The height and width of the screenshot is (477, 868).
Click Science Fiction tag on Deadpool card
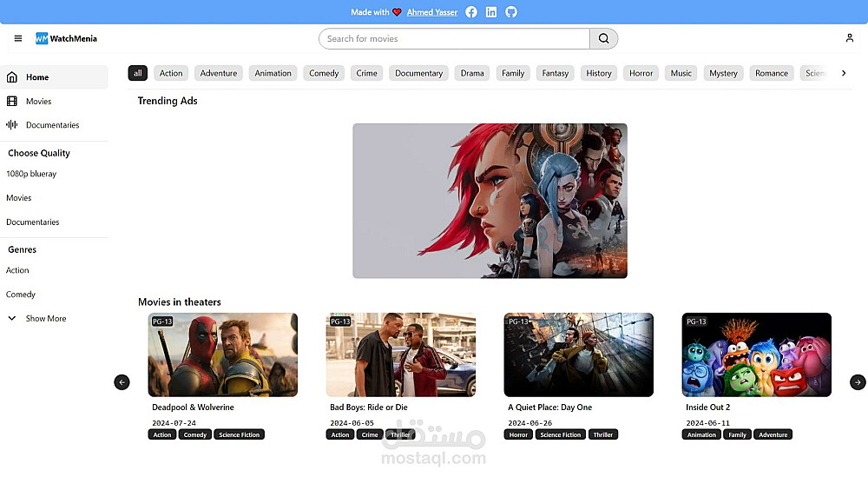click(x=240, y=435)
